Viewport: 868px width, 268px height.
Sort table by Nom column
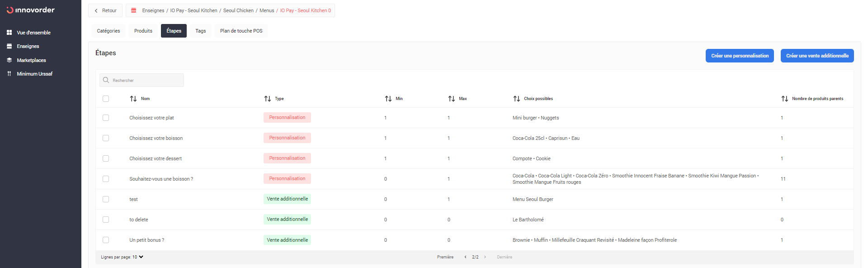point(133,99)
